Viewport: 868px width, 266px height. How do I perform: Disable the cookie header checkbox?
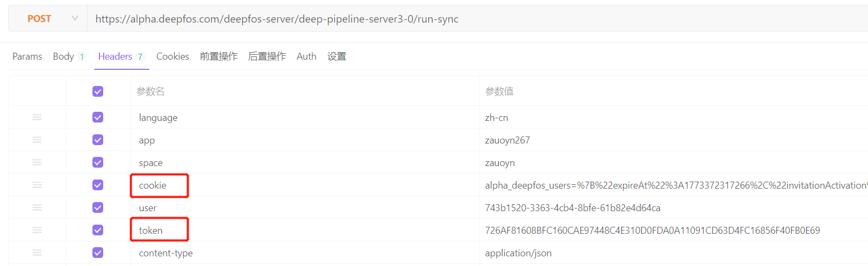(x=98, y=185)
